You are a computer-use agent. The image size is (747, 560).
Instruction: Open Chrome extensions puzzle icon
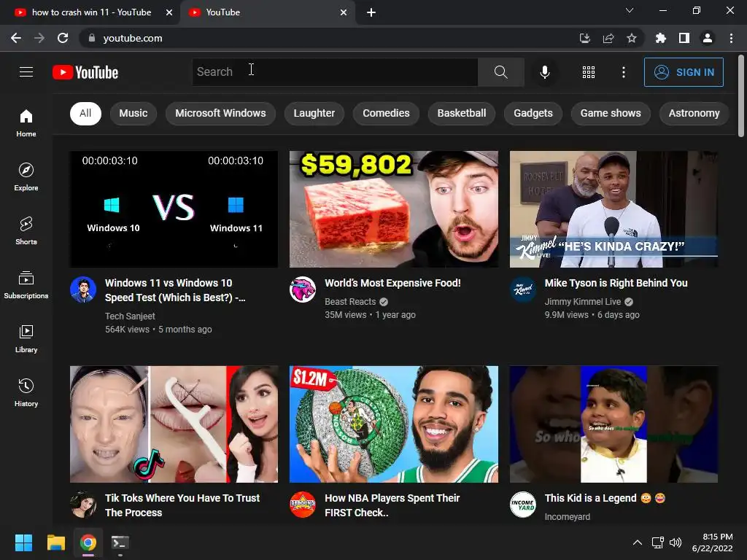[660, 38]
